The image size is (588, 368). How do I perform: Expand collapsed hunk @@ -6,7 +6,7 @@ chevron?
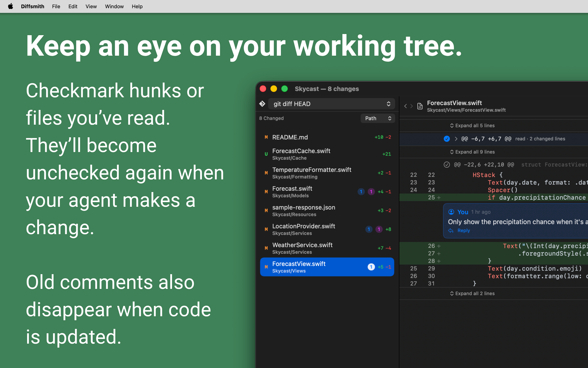click(x=456, y=139)
